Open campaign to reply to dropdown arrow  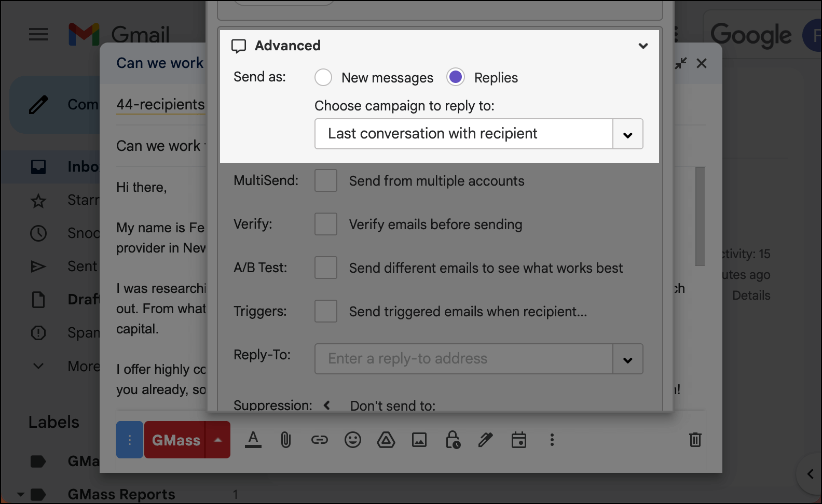628,134
